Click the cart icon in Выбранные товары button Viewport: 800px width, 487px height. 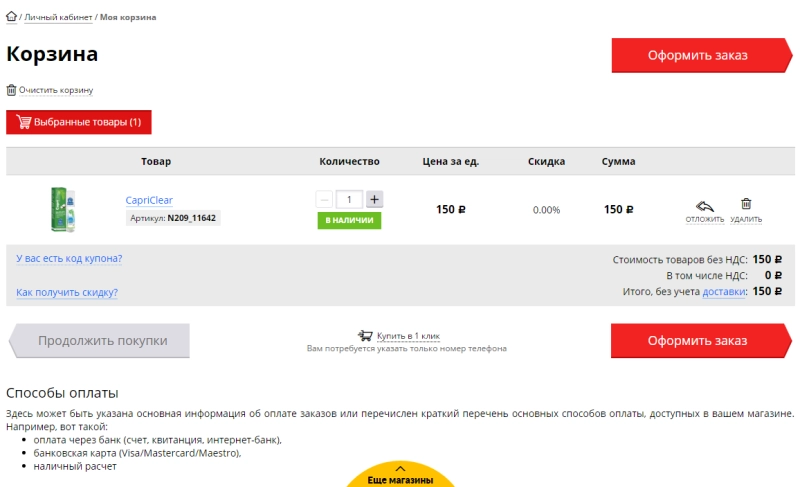[x=23, y=122]
